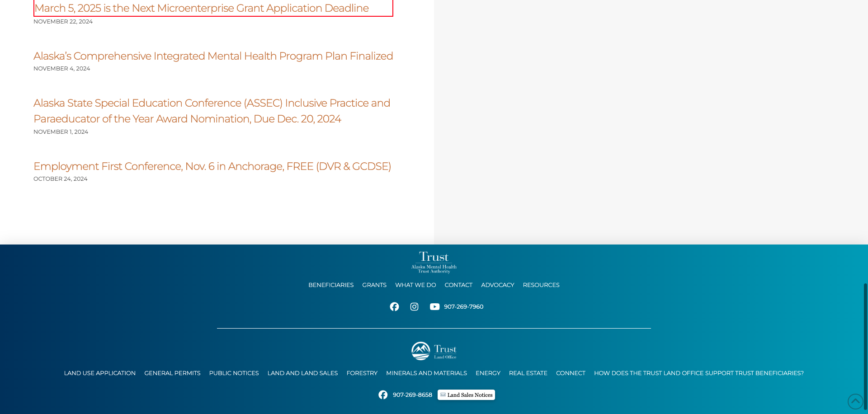Open the Employment First Conference article

tap(212, 166)
